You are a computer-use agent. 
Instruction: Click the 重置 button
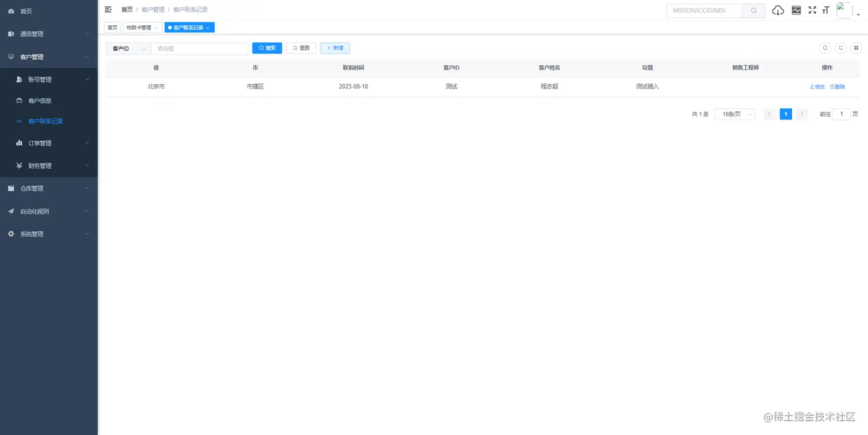[x=301, y=48]
